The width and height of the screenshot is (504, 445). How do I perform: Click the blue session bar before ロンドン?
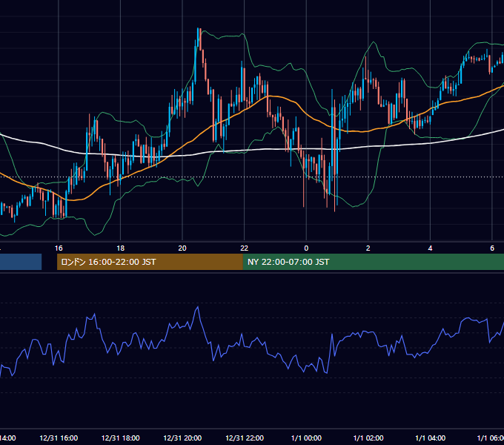(x=21, y=262)
